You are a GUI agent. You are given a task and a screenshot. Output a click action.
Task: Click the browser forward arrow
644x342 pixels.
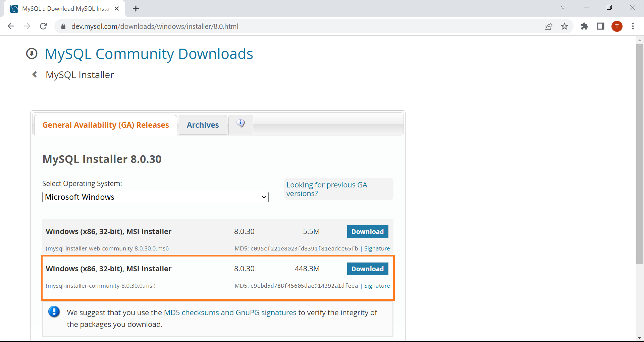27,26
